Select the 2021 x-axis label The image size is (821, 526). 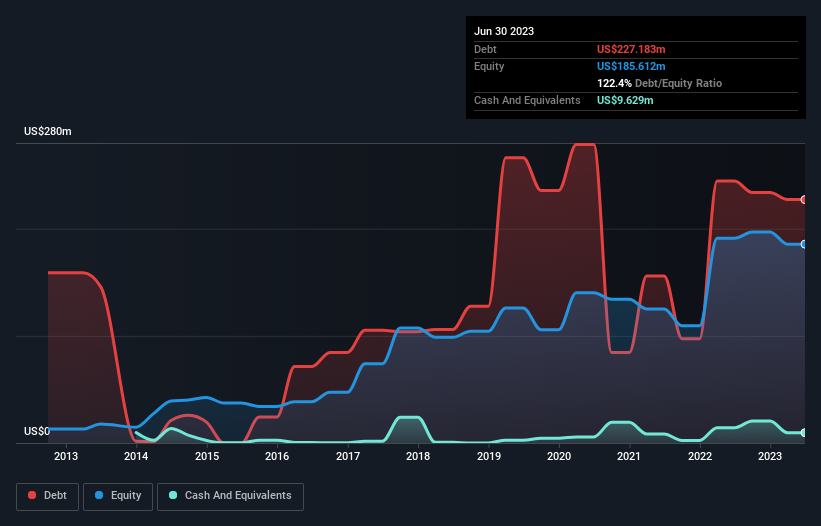(x=629, y=456)
